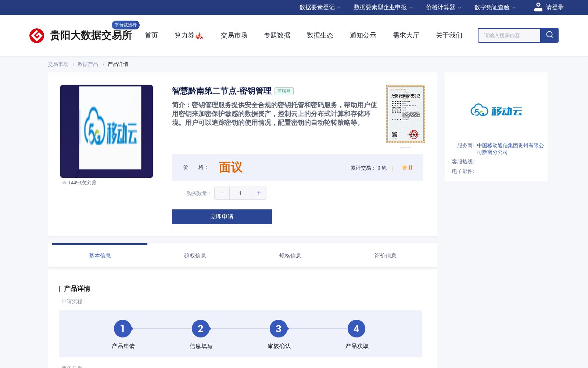Click the star rating icon

pos(405,167)
